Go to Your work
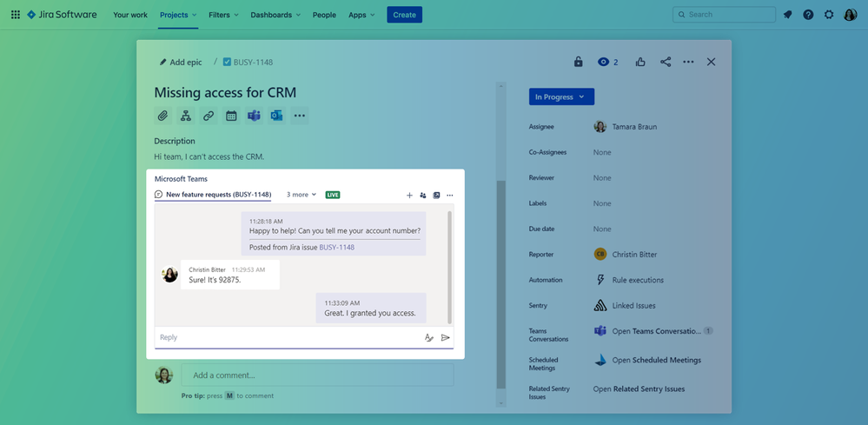Screen dimensions: 868x425 [130, 15]
